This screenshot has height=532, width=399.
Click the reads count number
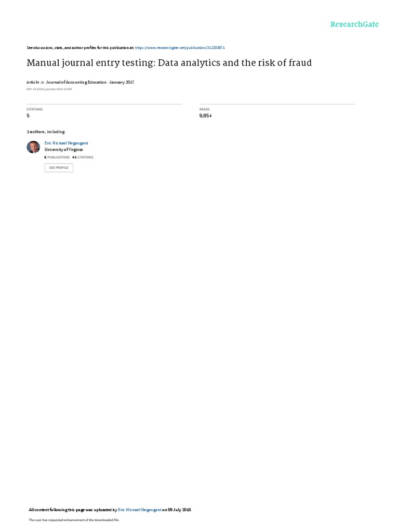click(x=206, y=116)
